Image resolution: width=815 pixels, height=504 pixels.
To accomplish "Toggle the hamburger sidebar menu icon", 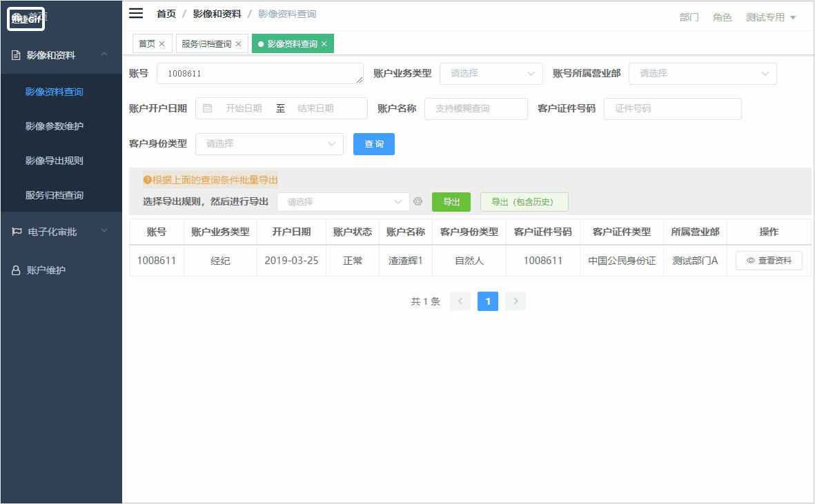I will point(136,14).
